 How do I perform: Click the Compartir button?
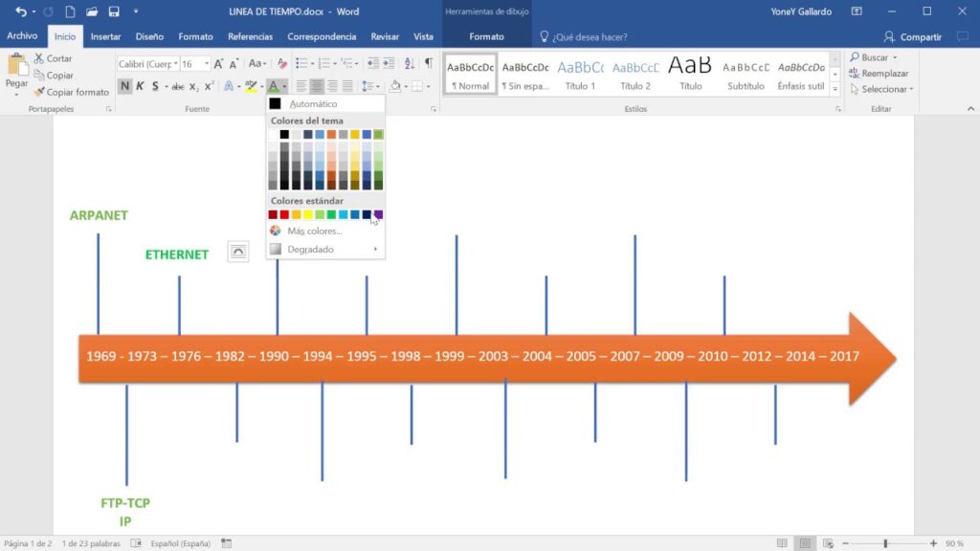point(913,36)
